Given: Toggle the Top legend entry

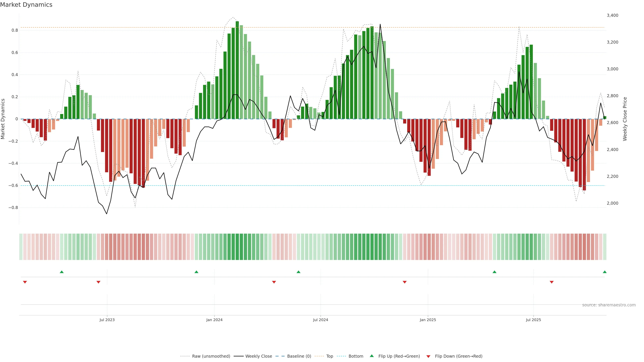Looking at the screenshot, I should [330, 356].
